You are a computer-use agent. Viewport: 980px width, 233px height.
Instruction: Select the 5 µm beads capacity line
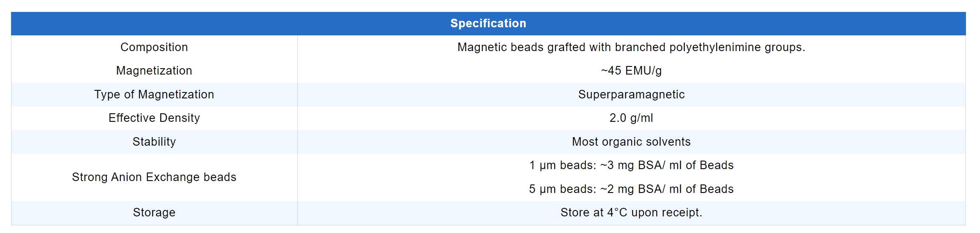tap(631, 189)
